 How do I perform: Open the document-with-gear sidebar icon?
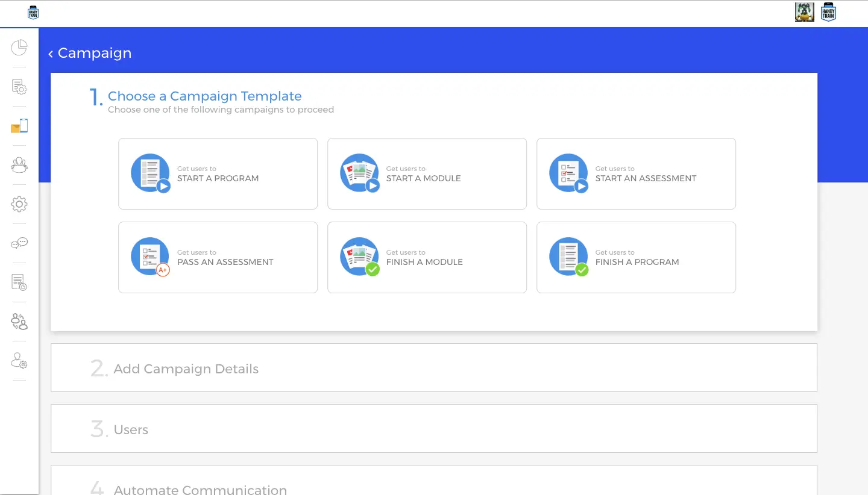coord(19,87)
